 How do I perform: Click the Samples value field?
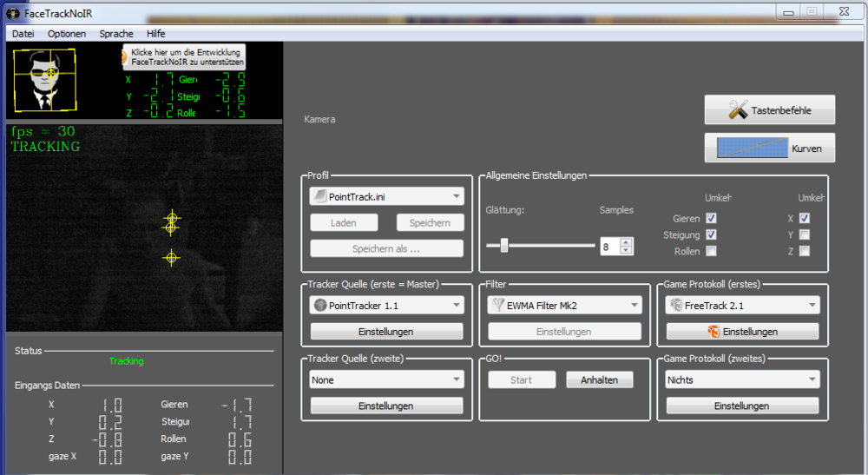pos(610,247)
